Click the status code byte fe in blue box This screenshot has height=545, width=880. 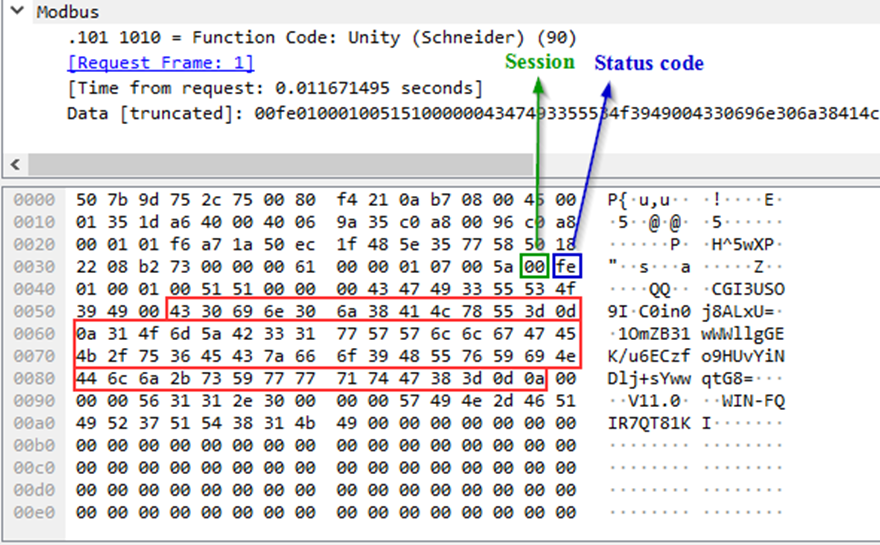(565, 265)
